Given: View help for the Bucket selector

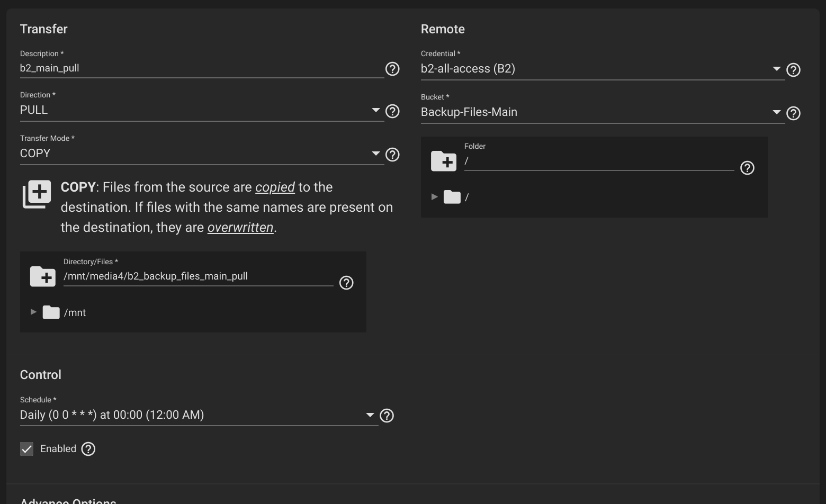Looking at the screenshot, I should [x=793, y=113].
